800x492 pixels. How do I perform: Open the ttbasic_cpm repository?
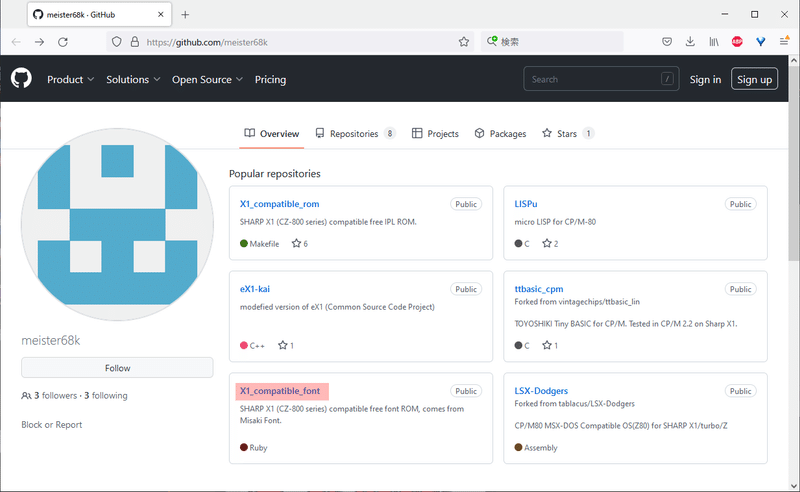point(539,289)
